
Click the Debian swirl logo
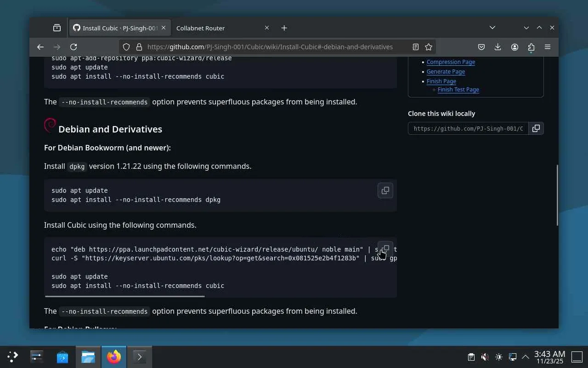coord(50,125)
